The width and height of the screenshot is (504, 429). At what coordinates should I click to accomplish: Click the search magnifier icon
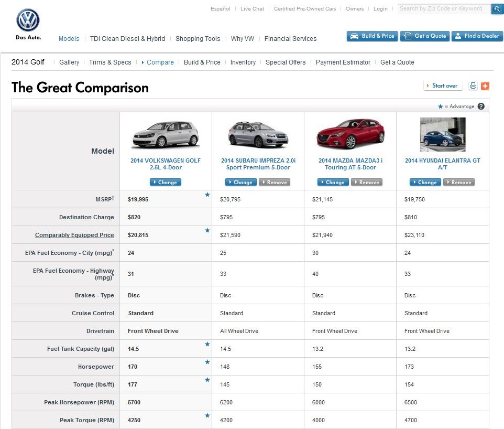click(497, 9)
